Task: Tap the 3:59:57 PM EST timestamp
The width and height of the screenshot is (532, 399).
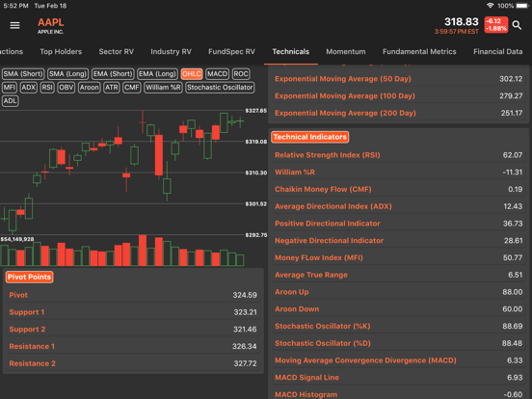Action: click(456, 32)
